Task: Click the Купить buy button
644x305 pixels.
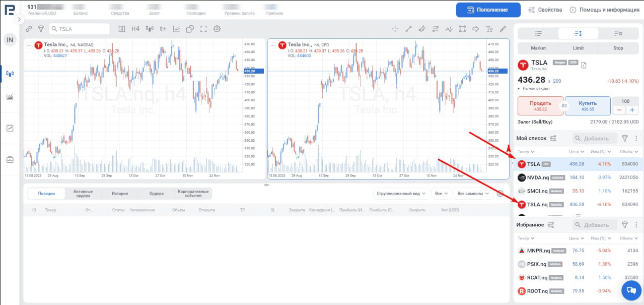Action: tap(588, 105)
